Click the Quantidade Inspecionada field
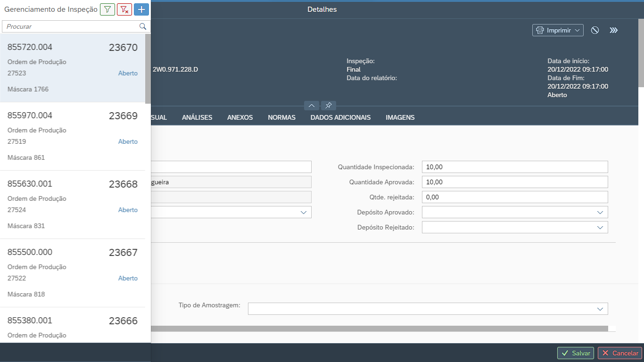This screenshot has height=362, width=644. click(x=514, y=167)
